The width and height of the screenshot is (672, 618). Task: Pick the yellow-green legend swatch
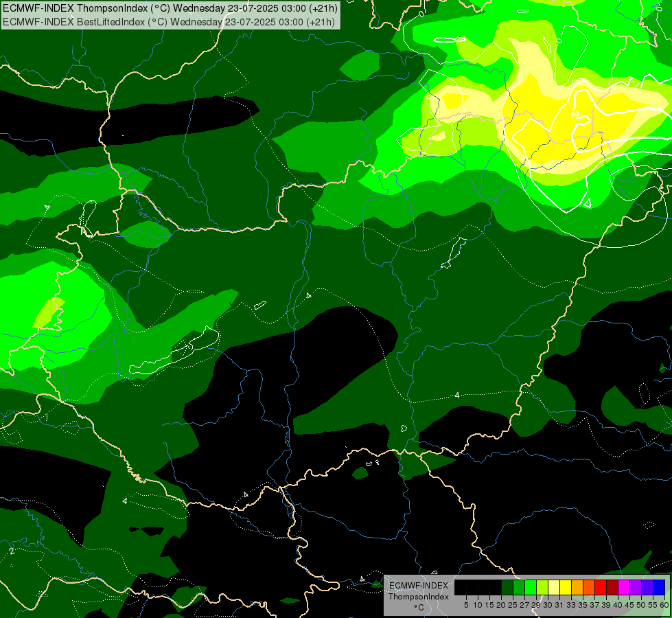coord(542,587)
